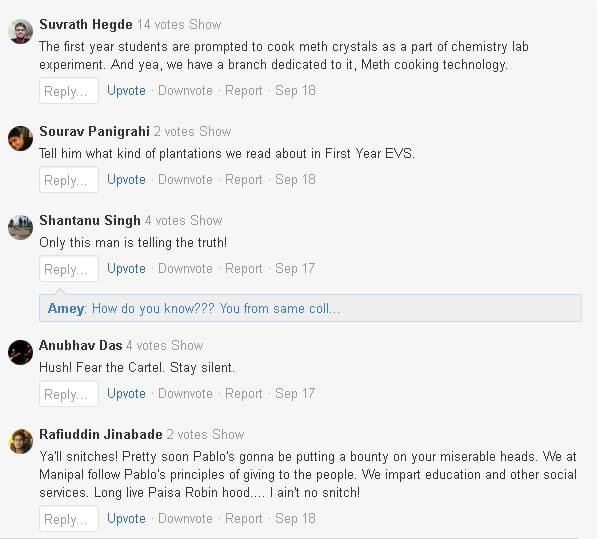
Task: Show voters on Anubhav Das's comment
Action: point(187,346)
